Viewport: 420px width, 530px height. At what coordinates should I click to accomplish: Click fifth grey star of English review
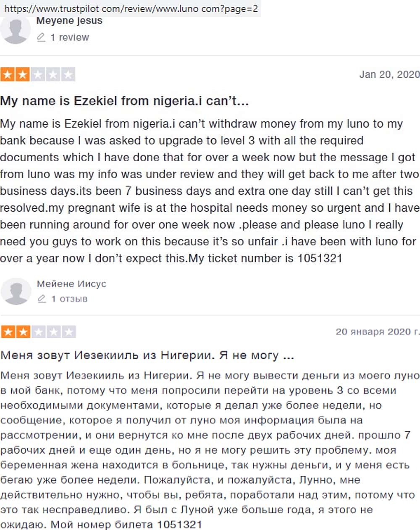pyautogui.click(x=68, y=75)
